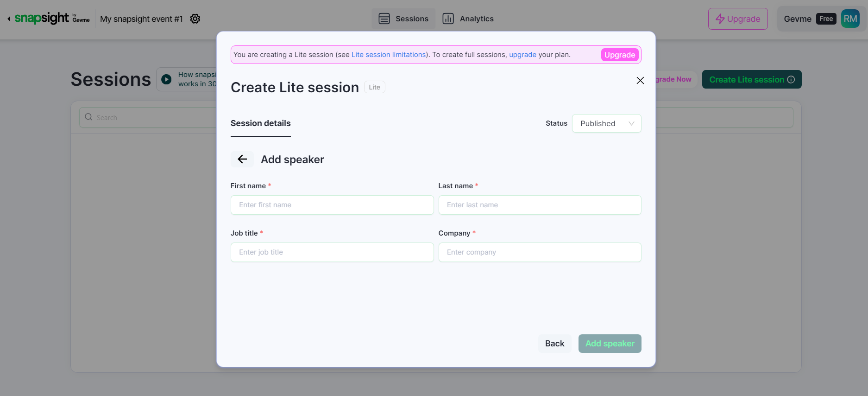
Task: Click the search magnifier icon
Action: [88, 117]
